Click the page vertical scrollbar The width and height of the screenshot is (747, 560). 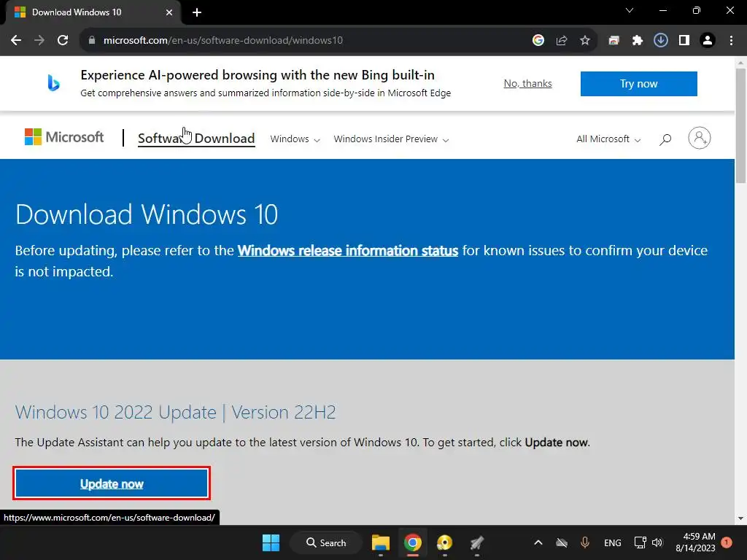coord(740,125)
